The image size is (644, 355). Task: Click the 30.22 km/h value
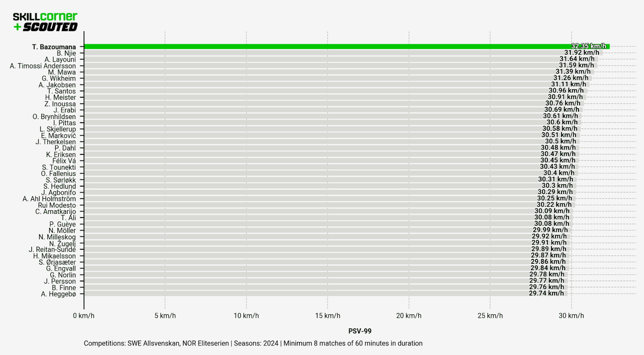coord(554,205)
